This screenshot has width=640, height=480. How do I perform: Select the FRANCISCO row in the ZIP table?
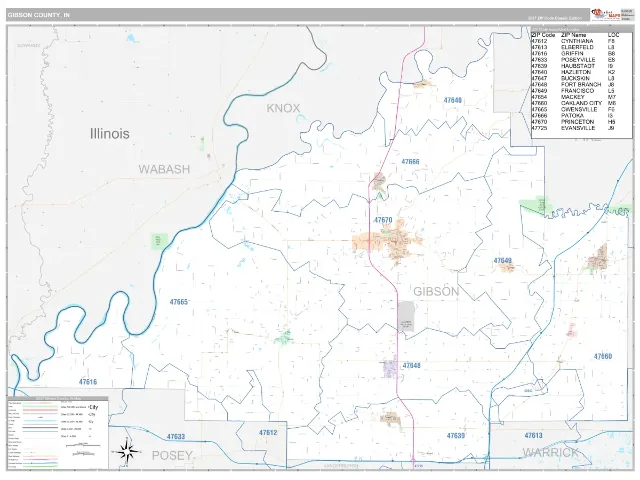click(573, 91)
